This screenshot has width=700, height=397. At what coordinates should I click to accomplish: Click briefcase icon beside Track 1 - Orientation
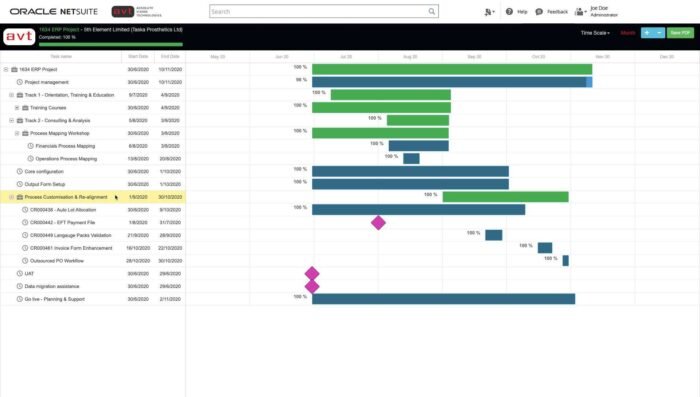pyautogui.click(x=20, y=95)
